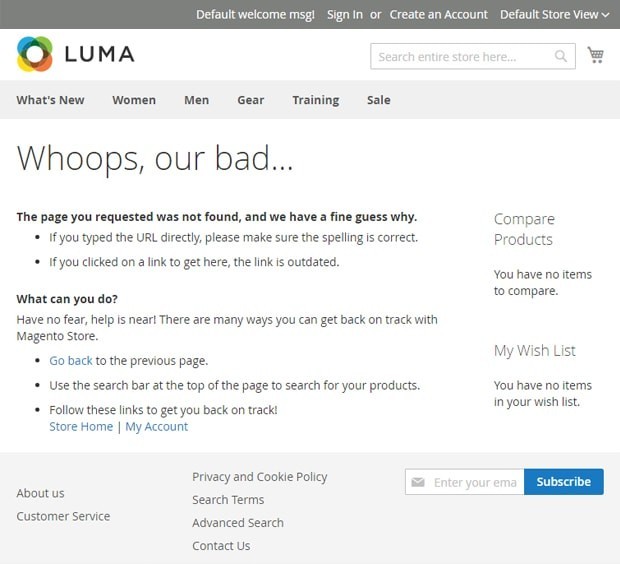Open the Sale menu
The height and width of the screenshot is (564, 620).
pos(379,100)
